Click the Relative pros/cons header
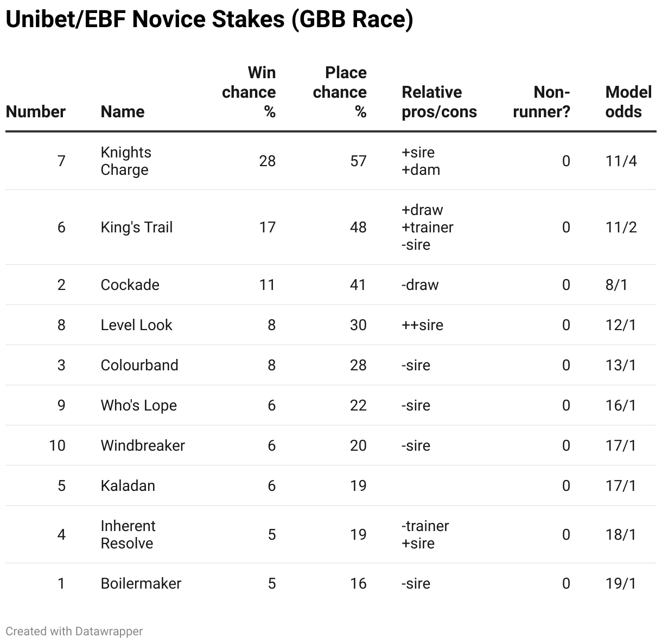This screenshot has width=662, height=644. [x=440, y=102]
